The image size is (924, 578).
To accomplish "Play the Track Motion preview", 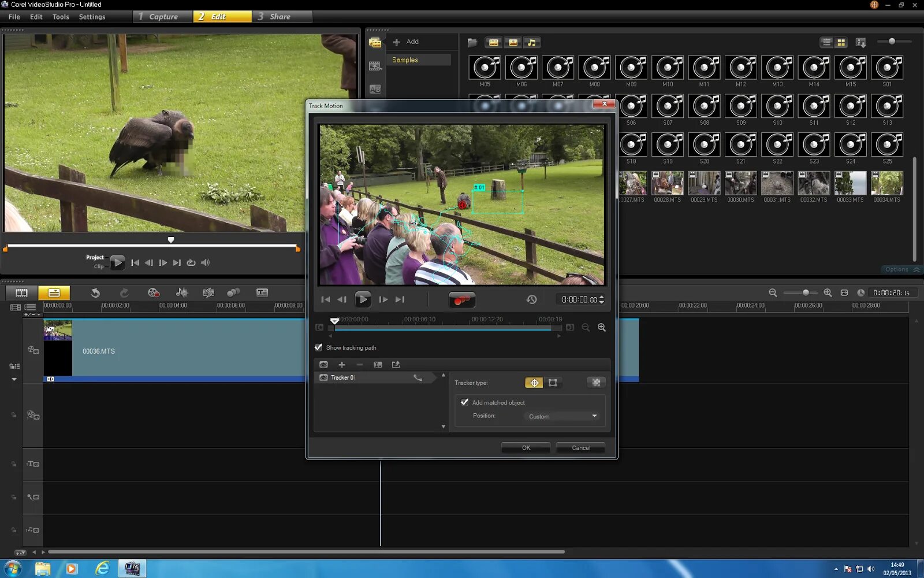I will 363,299.
